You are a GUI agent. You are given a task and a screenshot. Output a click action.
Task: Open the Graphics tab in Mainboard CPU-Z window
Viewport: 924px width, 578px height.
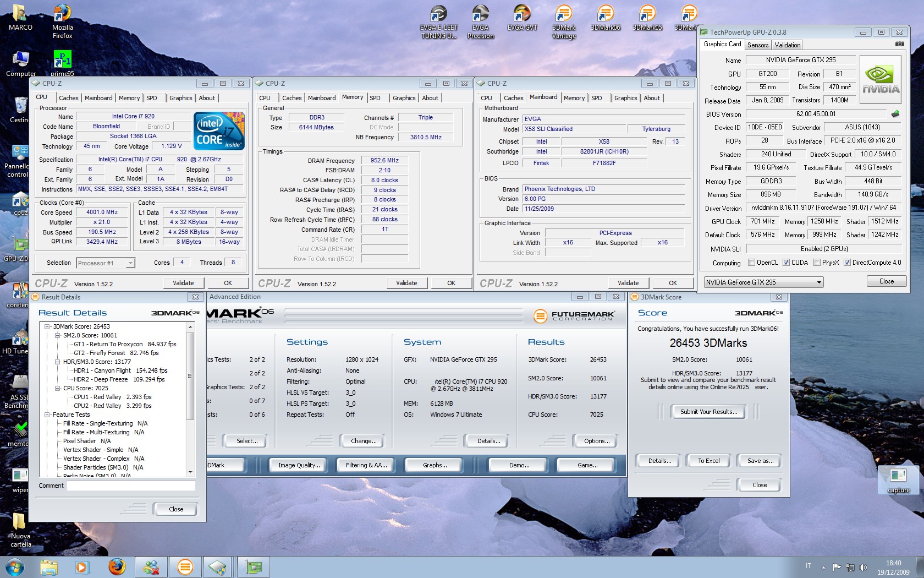(x=626, y=98)
